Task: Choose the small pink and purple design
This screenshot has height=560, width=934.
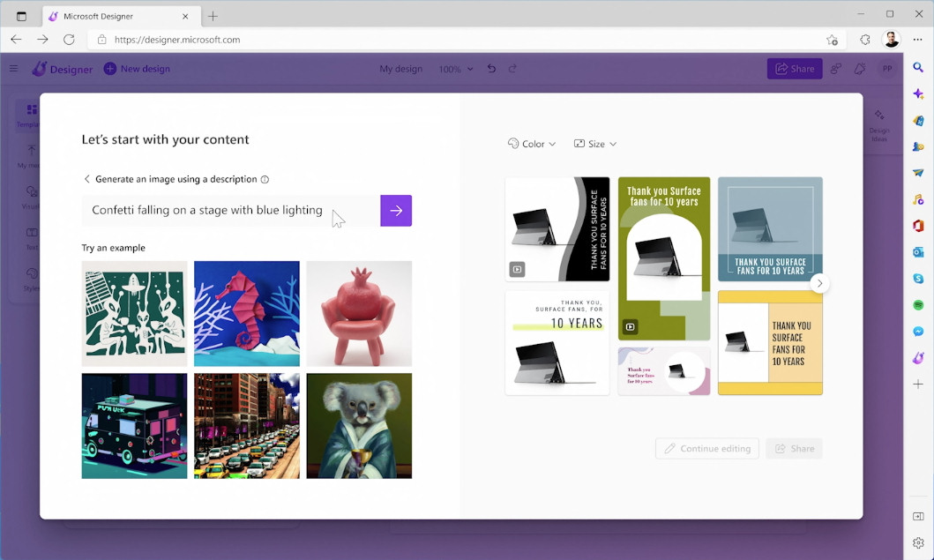Action: tap(664, 371)
